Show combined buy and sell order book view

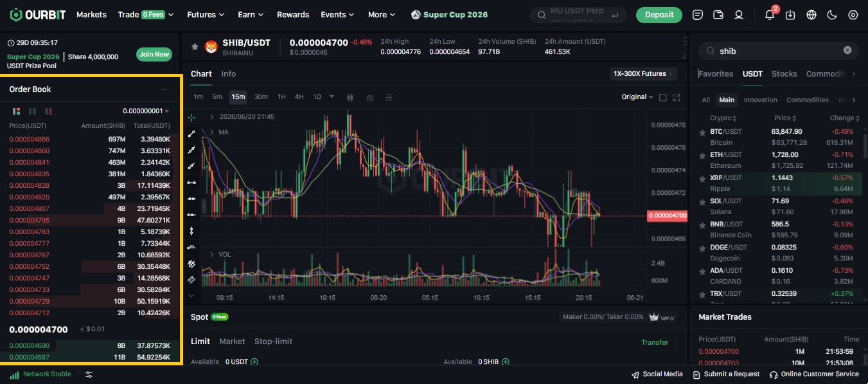(x=16, y=111)
